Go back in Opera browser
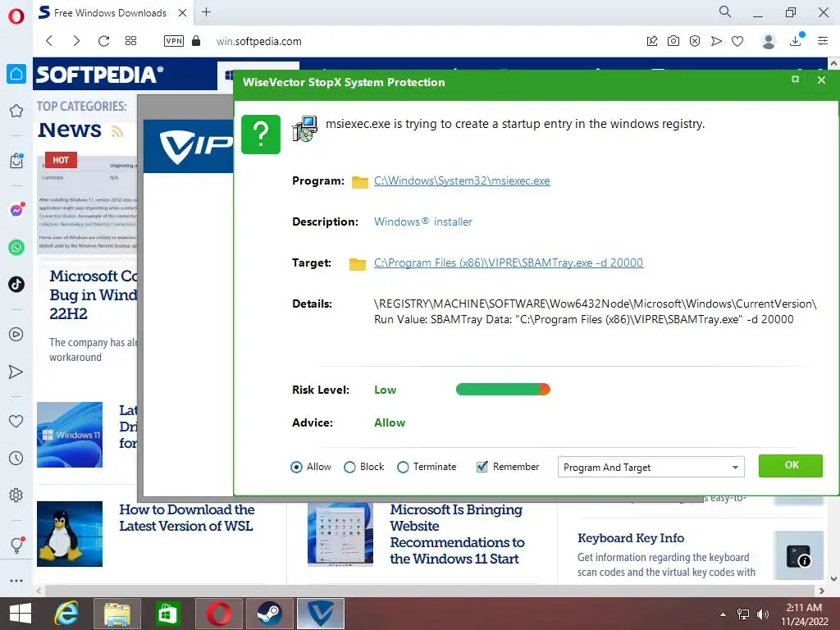This screenshot has width=840, height=630. (49, 41)
